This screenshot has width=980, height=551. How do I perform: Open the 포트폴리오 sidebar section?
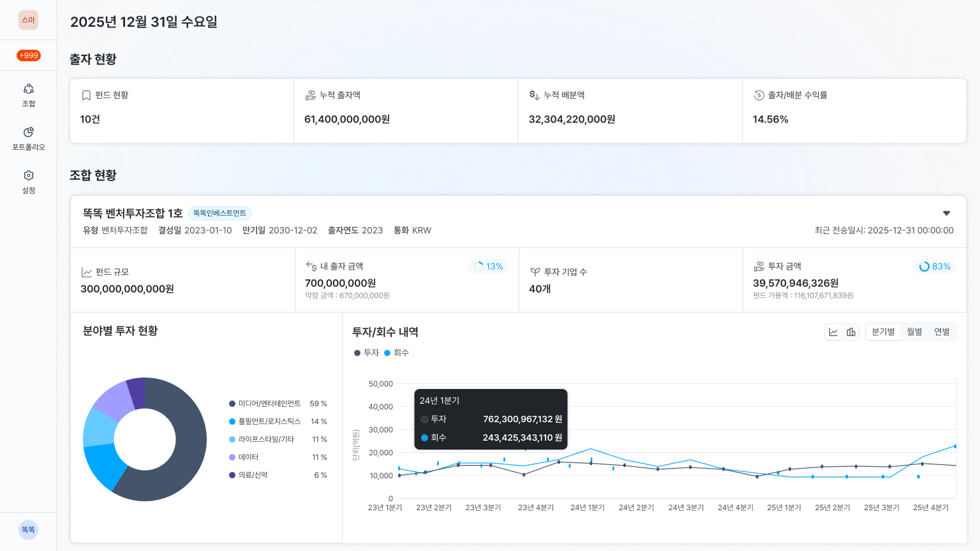(29, 138)
